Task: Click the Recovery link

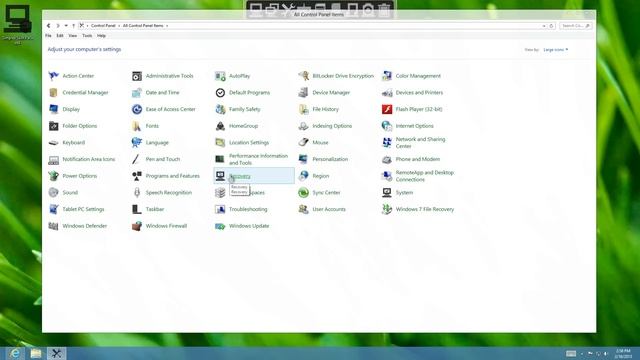Action: pyautogui.click(x=240, y=176)
